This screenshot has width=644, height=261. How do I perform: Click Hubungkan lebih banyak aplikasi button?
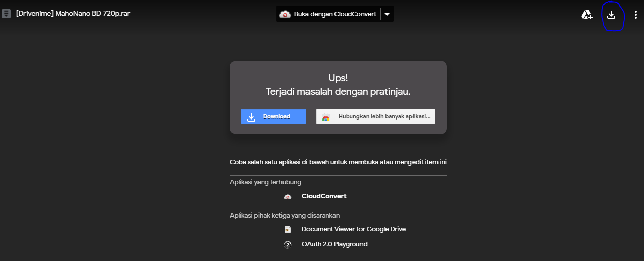pos(376,116)
